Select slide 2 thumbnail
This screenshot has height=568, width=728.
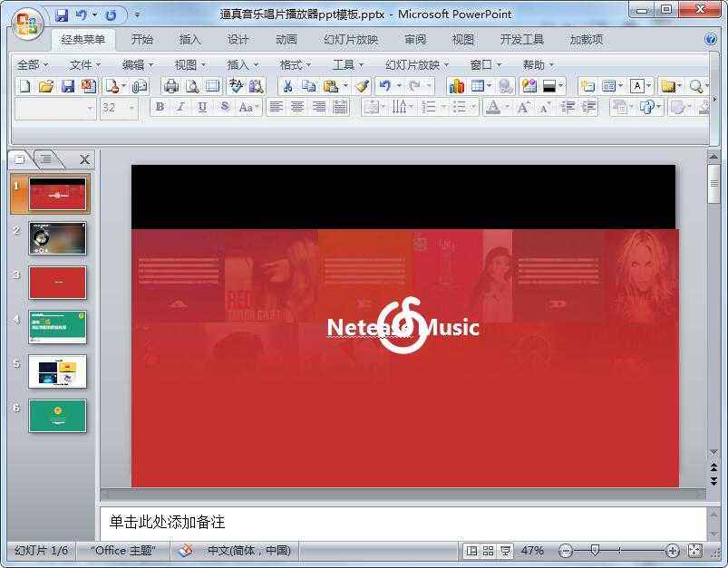(58, 238)
